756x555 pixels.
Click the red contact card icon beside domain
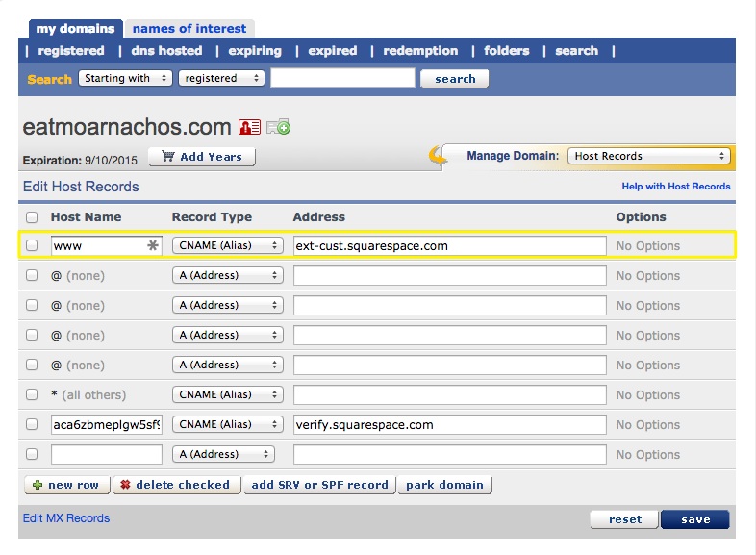tap(250, 127)
